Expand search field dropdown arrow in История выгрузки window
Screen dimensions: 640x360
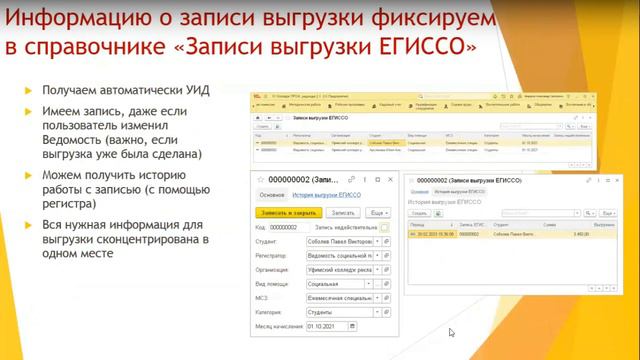[577, 213]
